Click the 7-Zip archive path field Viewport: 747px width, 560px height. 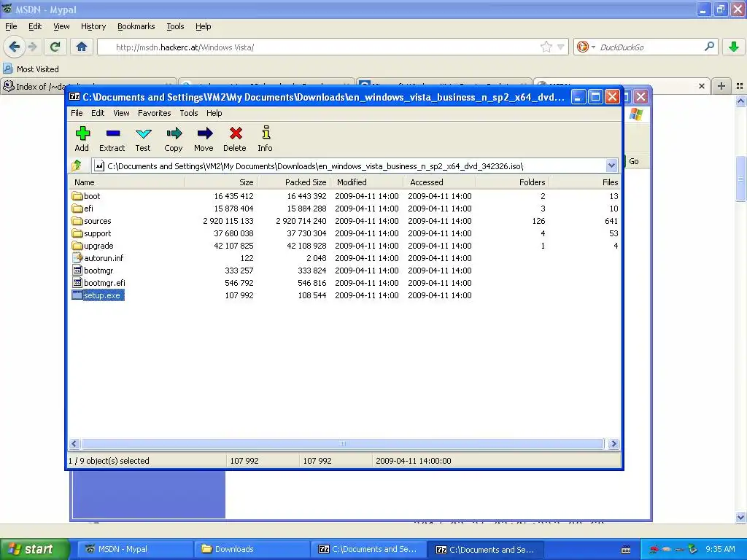(355, 166)
